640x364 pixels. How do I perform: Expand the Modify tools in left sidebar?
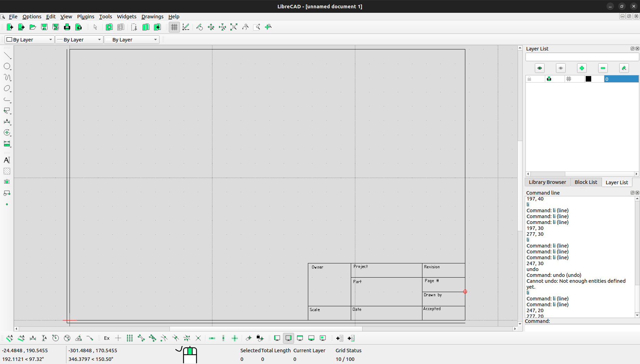point(7,133)
